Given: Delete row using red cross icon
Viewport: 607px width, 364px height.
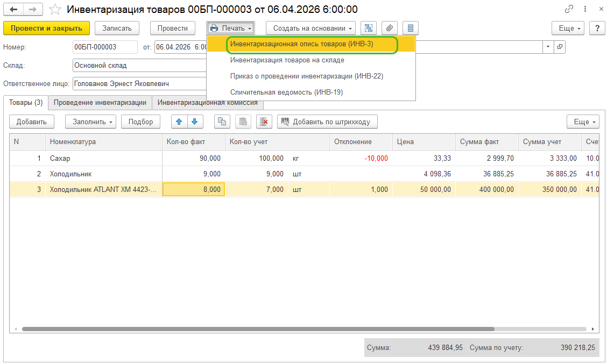Looking at the screenshot, I should pyautogui.click(x=264, y=122).
